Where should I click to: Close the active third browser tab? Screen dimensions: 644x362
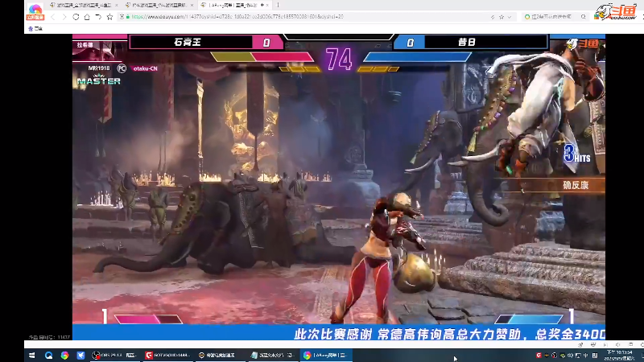point(267,5)
